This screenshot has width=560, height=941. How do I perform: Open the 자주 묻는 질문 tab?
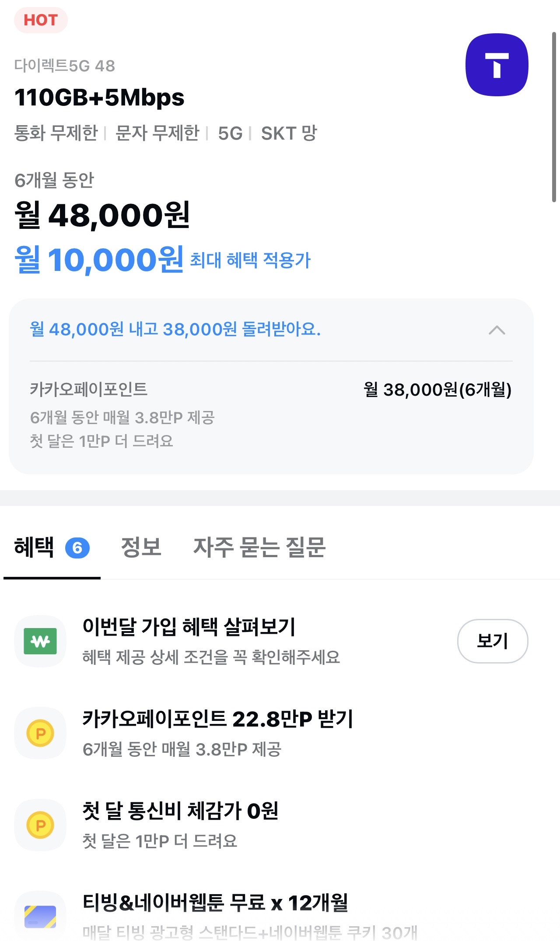259,548
